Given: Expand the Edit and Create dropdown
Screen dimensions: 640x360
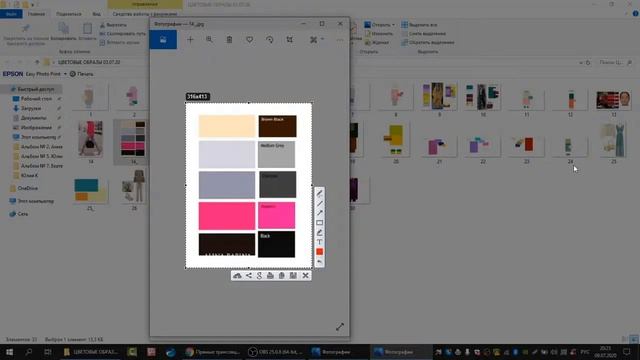Looking at the screenshot, I should (316, 40).
